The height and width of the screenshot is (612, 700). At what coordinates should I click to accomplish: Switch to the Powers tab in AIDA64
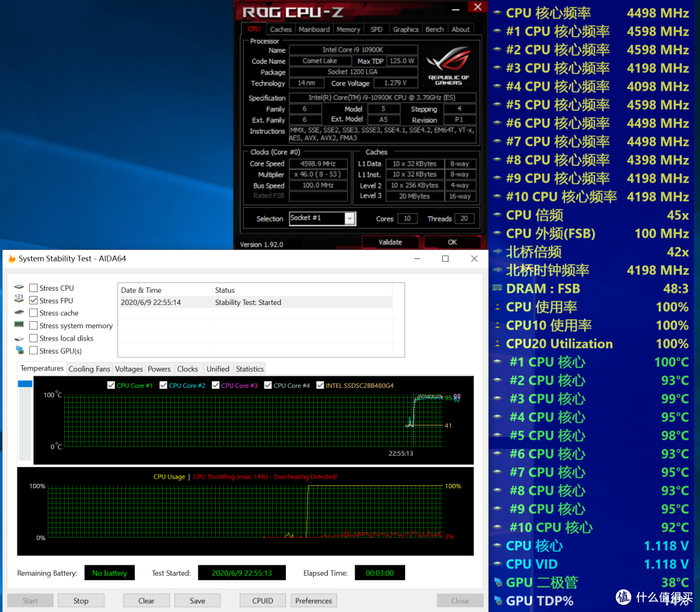coord(159,369)
